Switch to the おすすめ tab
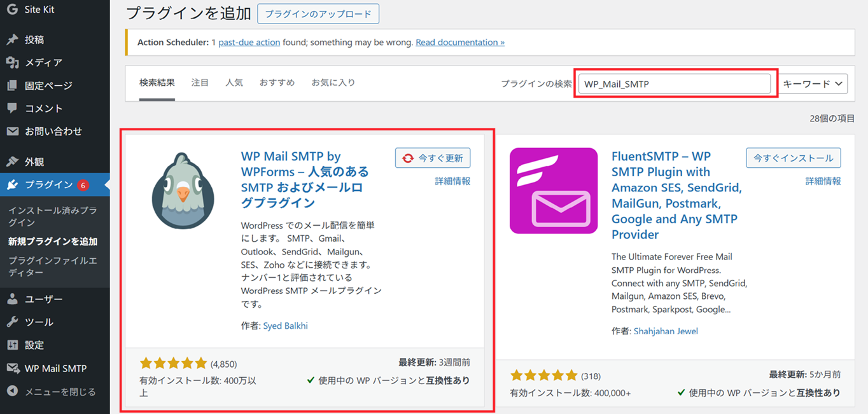 (x=277, y=83)
